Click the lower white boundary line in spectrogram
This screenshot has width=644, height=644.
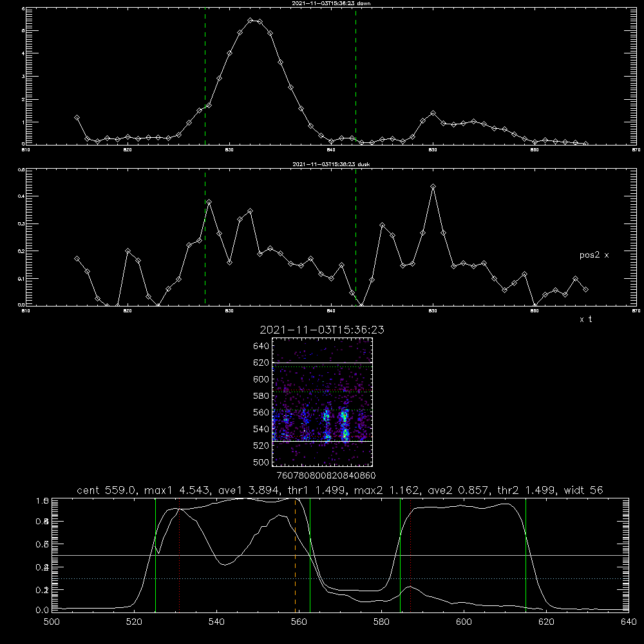point(323,441)
